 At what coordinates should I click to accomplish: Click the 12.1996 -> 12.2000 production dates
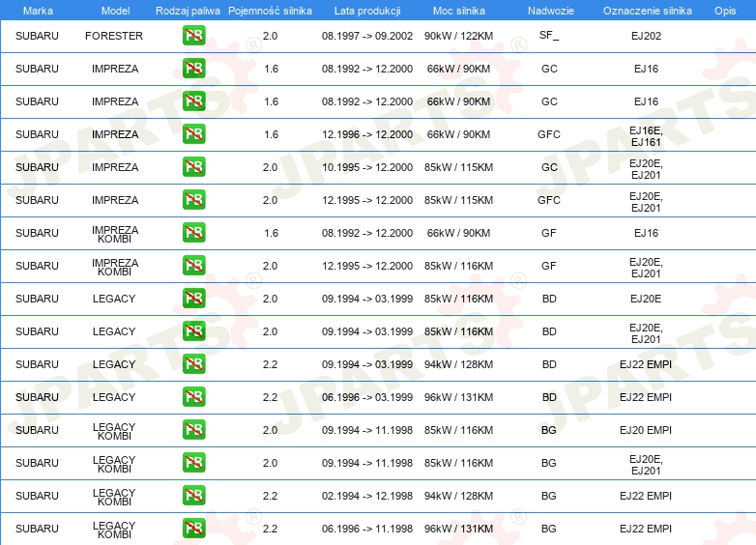[367, 134]
